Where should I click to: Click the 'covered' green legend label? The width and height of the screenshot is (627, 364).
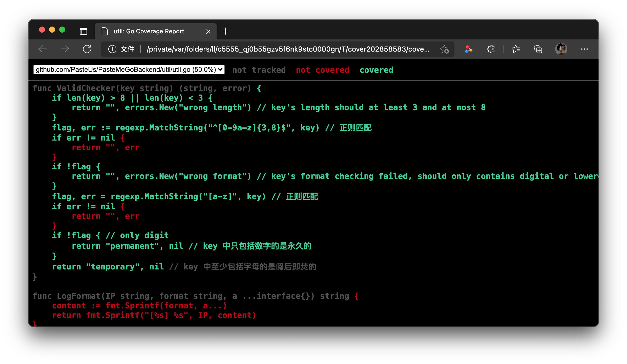pos(376,70)
